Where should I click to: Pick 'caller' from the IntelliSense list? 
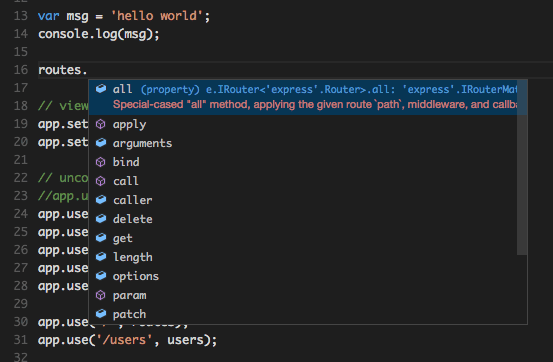pyautogui.click(x=303, y=200)
